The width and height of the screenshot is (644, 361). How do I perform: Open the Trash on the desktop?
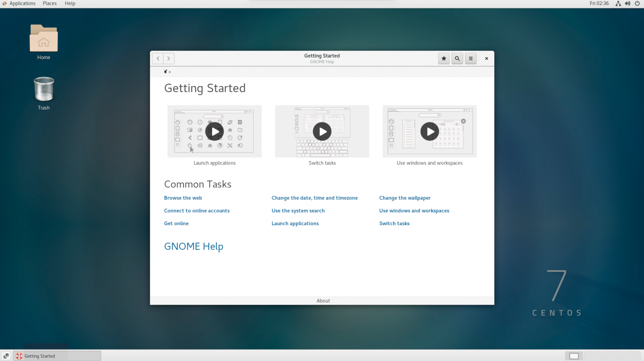[44, 89]
